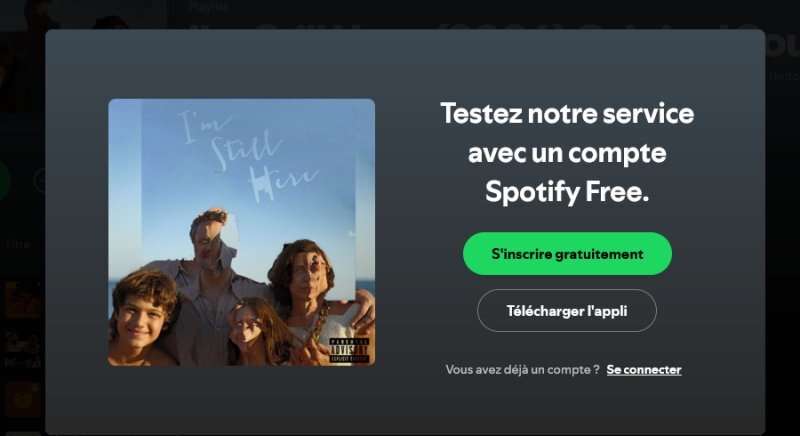Click the third track thumbnail in the list
The height and width of the screenshot is (436, 800).
[22, 398]
